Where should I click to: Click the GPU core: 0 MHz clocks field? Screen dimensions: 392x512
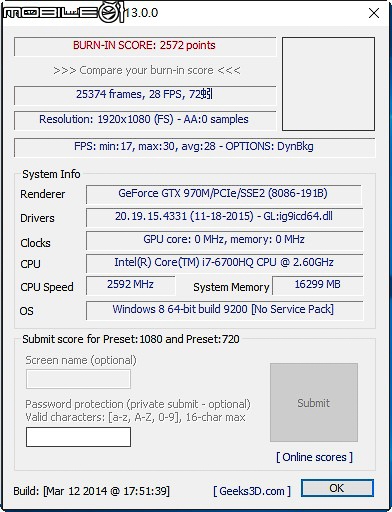coord(224,240)
